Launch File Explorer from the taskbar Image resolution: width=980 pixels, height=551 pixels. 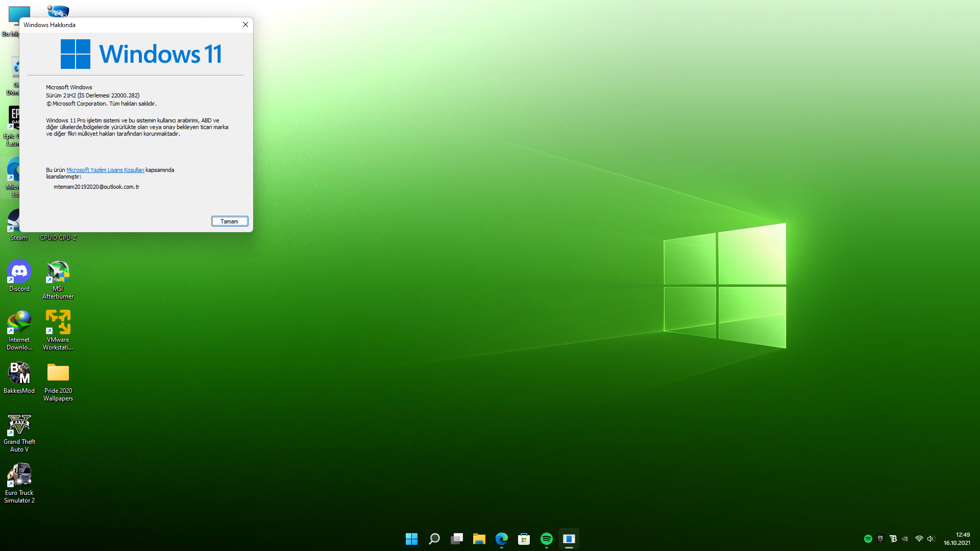point(479,539)
